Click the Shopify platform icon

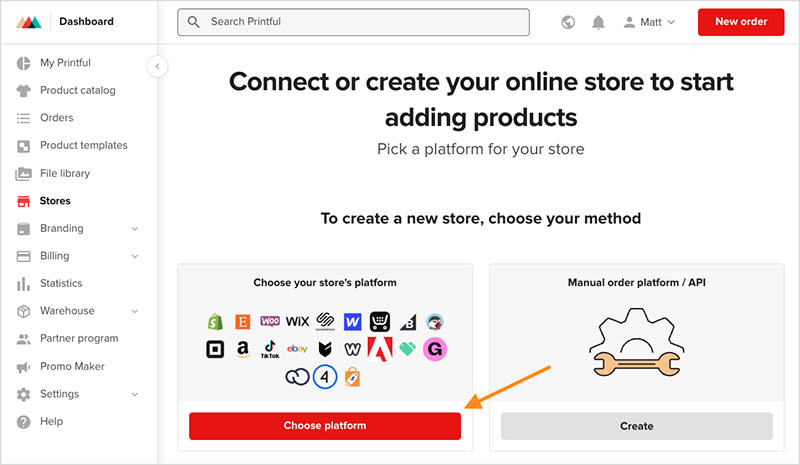[215, 322]
